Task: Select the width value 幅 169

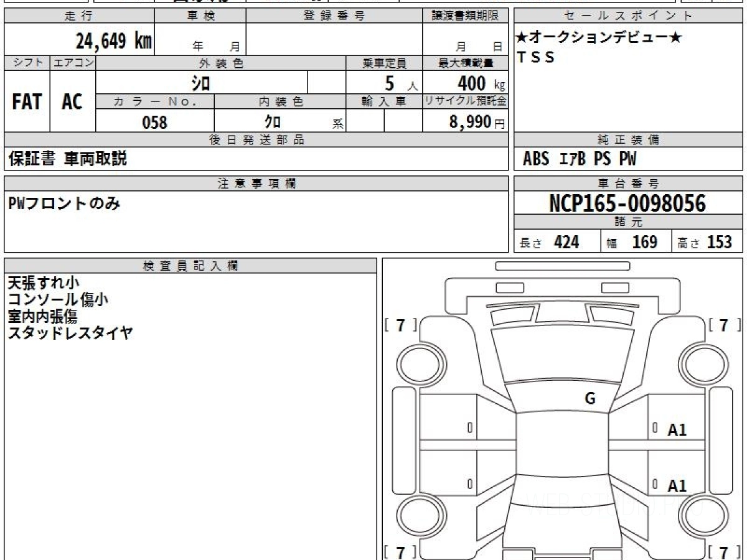Action: coord(632,243)
